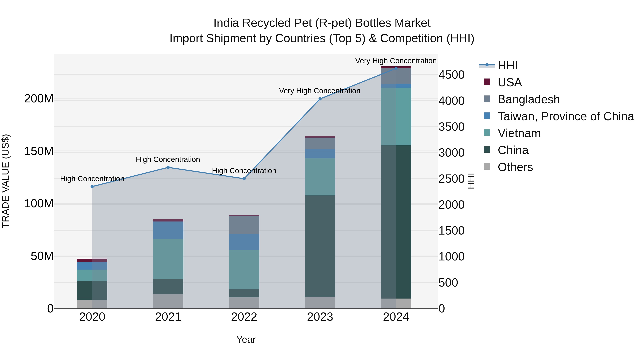The height and width of the screenshot is (362, 644).
Task: Click the HHI data point for 2024
Action: pos(396,68)
